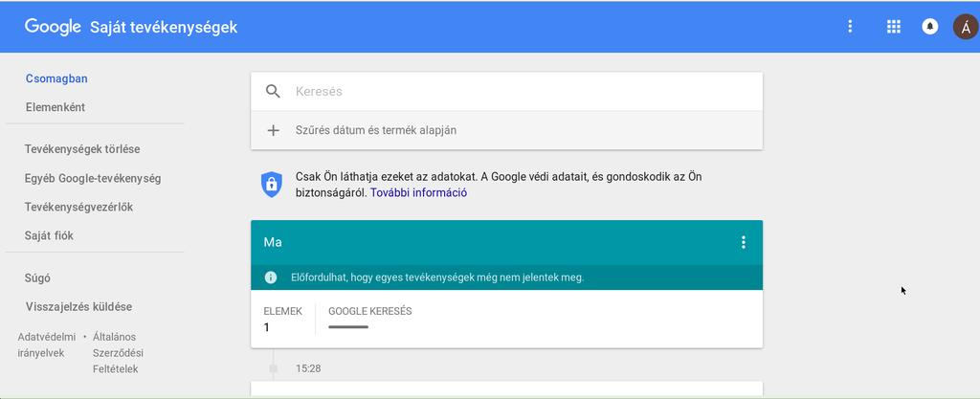Click the blue security shield icon
Viewport: 980px width, 399px height.
point(271,185)
